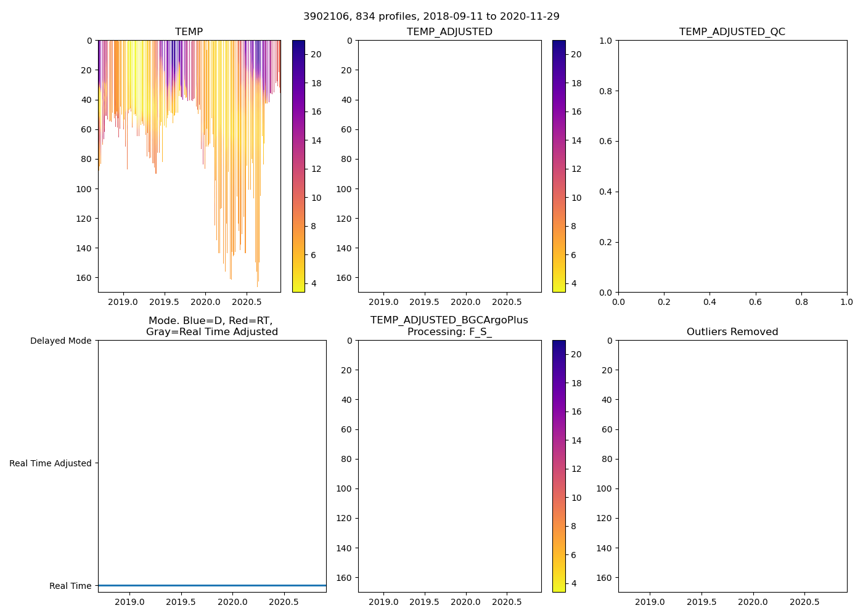Click the Outliers Removed plot title
Image resolution: width=863 pixels, height=616 pixels.
(x=732, y=331)
